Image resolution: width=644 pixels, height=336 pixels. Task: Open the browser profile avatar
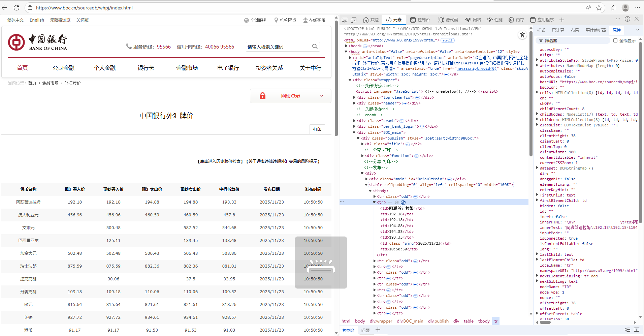[x=625, y=8]
